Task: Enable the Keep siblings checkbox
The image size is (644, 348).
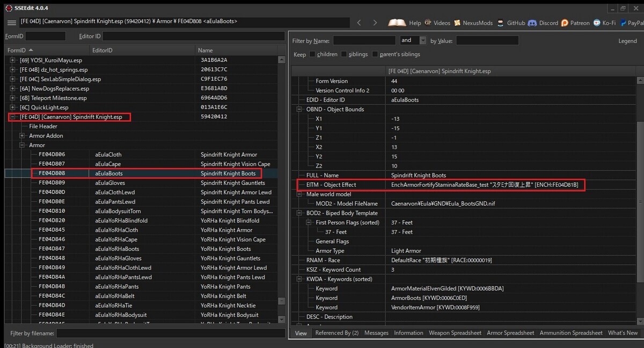Action: 343,54
